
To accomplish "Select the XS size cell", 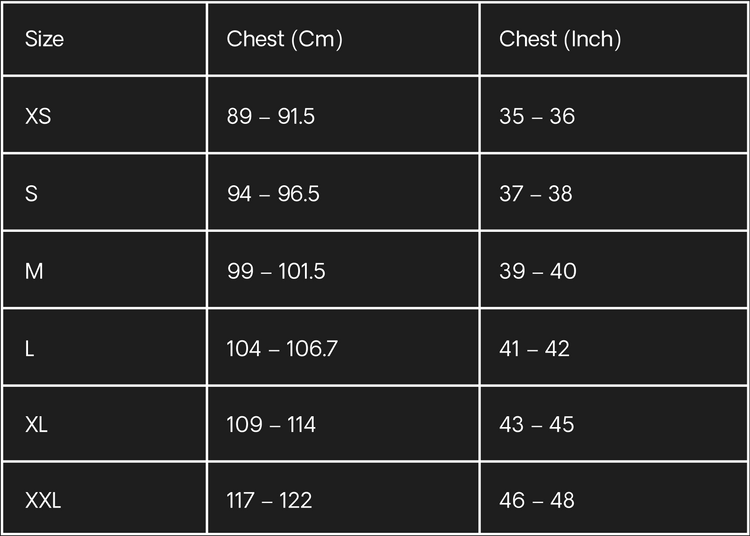I will click(38, 116).
